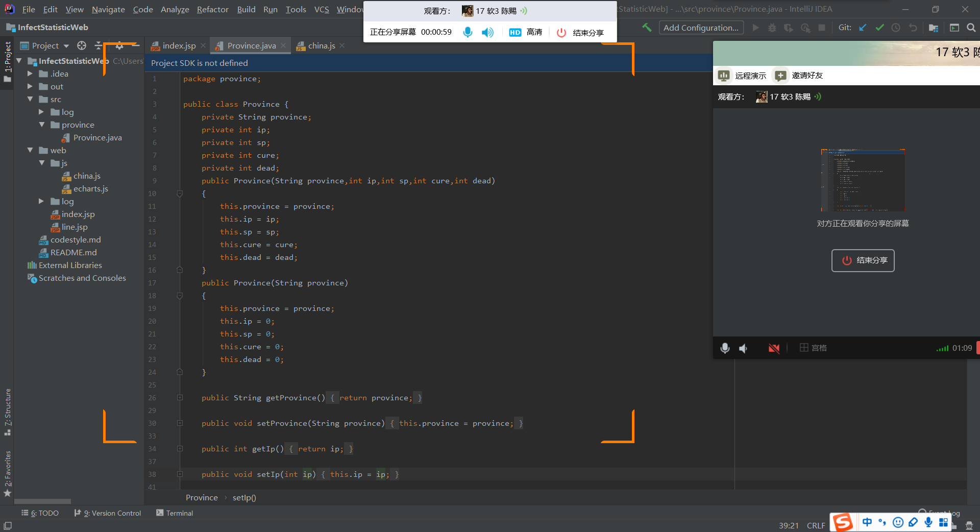Click the Search Everywhere magnifier icon
The image size is (980, 532).
point(971,28)
